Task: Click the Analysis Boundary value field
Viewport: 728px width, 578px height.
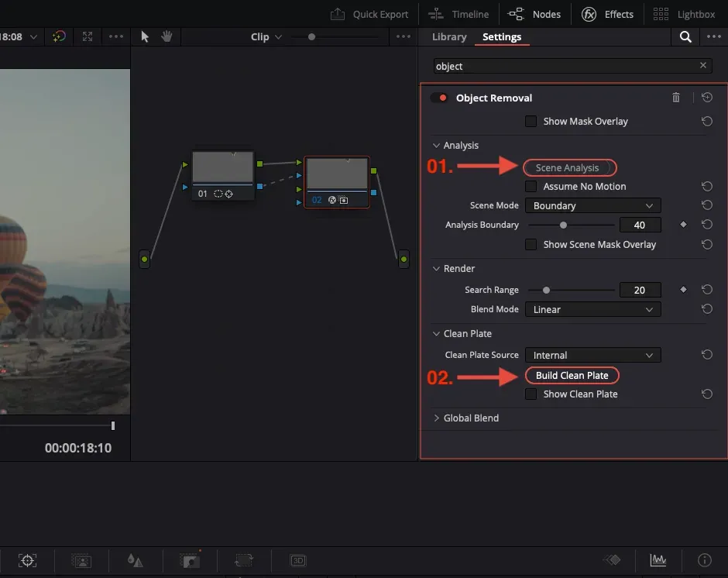Action: [x=640, y=225]
